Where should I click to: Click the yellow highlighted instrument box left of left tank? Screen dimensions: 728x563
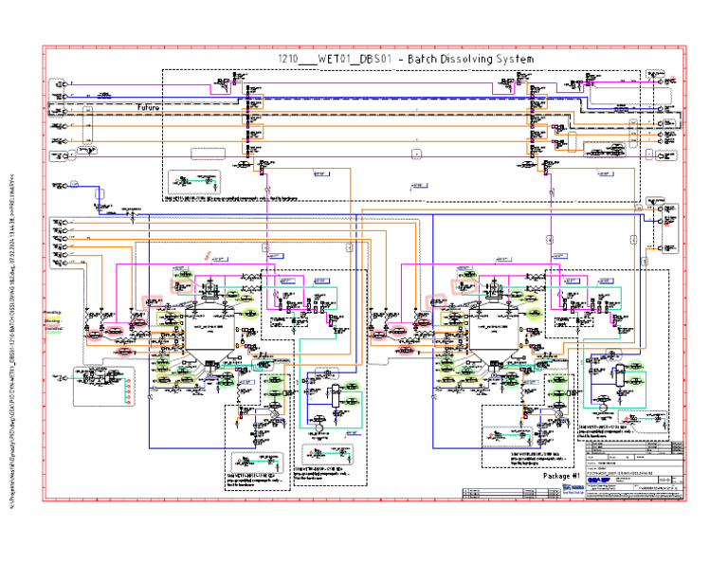[x=169, y=318]
